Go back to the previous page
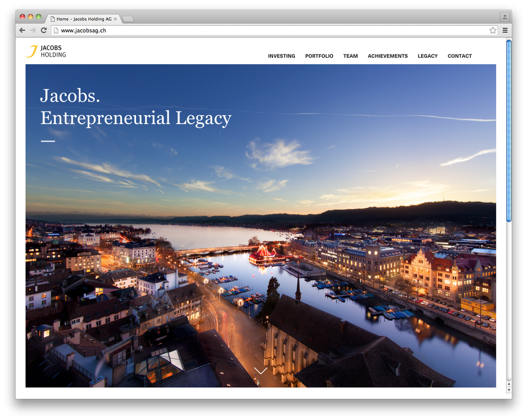The image size is (527, 420). [22, 30]
